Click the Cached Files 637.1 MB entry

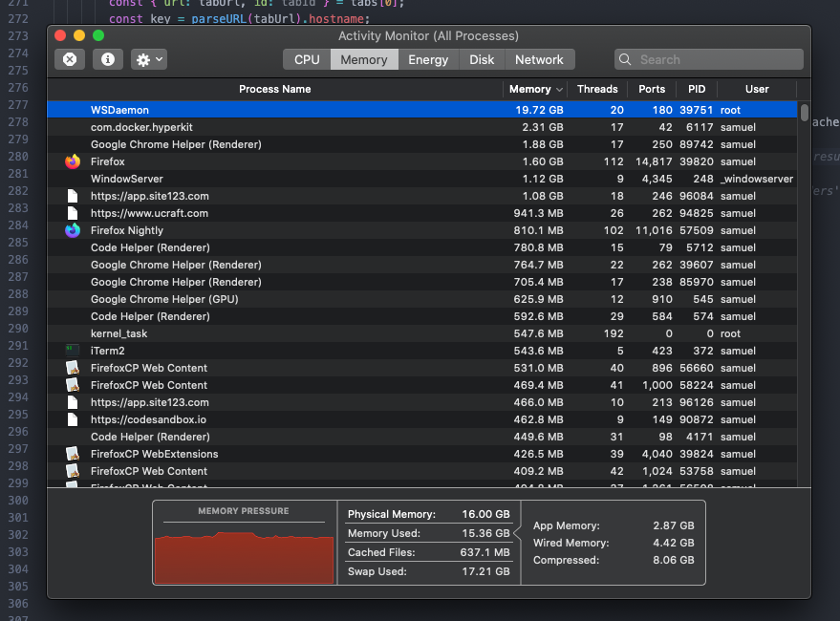click(428, 552)
